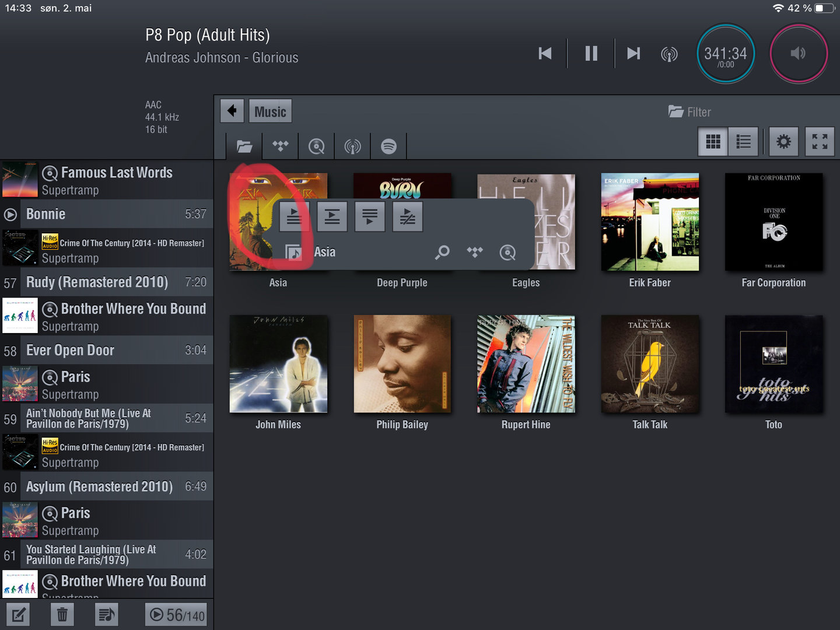Switch to the local library folder tab
Viewport: 840px width, 630px height.
pos(244,146)
